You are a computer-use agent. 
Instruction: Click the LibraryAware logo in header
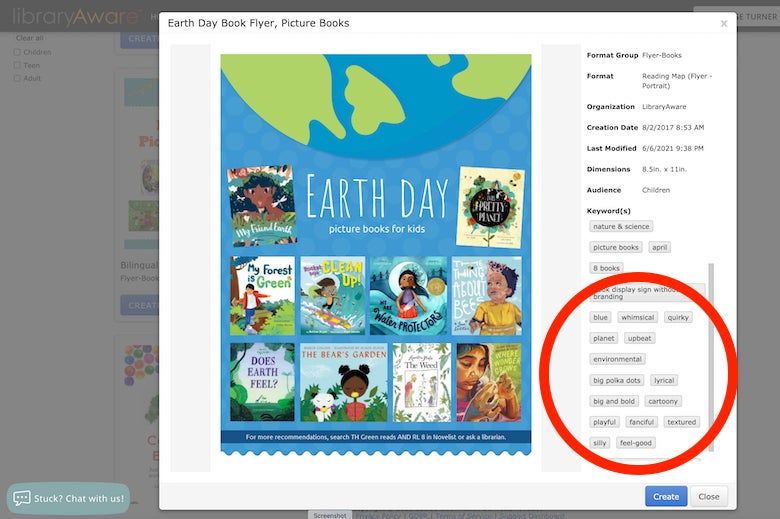click(x=75, y=17)
